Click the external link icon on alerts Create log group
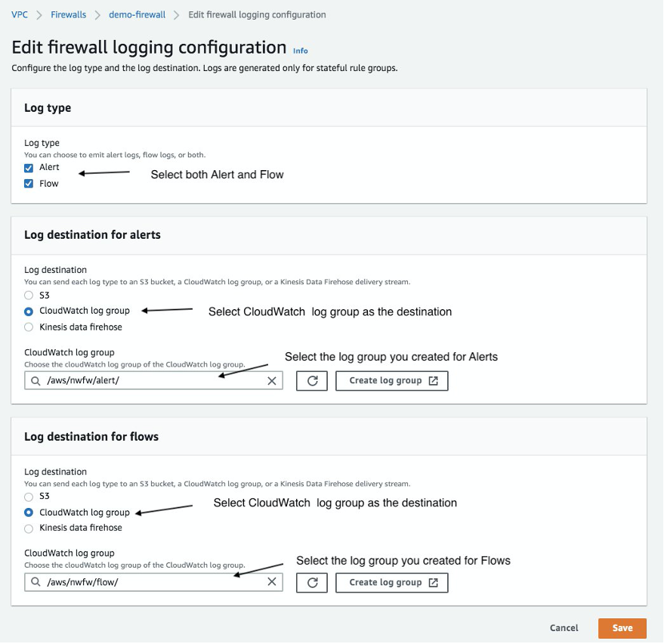The height and width of the screenshot is (644, 664). pos(431,381)
